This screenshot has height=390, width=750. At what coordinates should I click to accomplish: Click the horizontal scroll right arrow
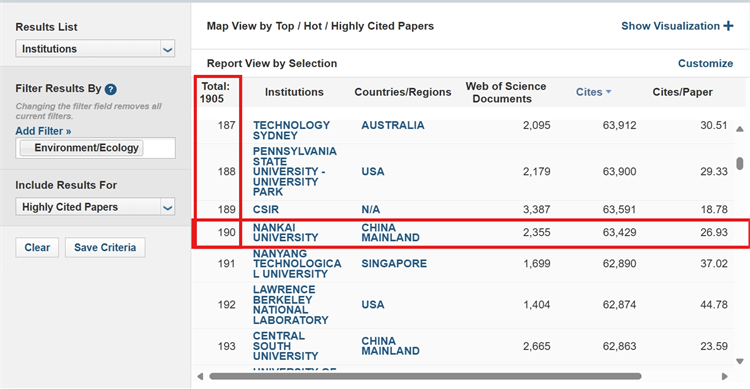725,377
